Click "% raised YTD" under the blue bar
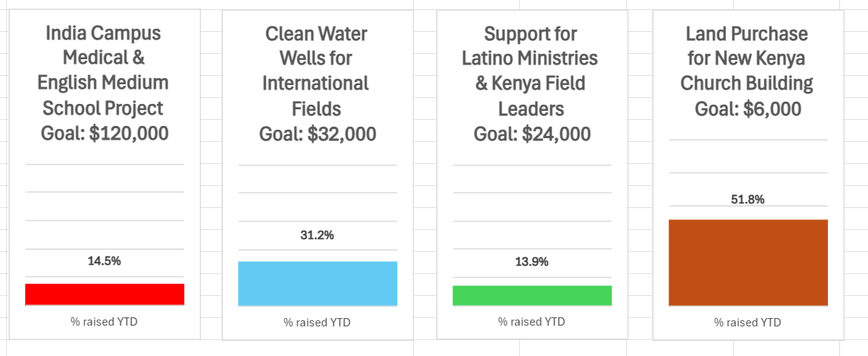 [317, 323]
